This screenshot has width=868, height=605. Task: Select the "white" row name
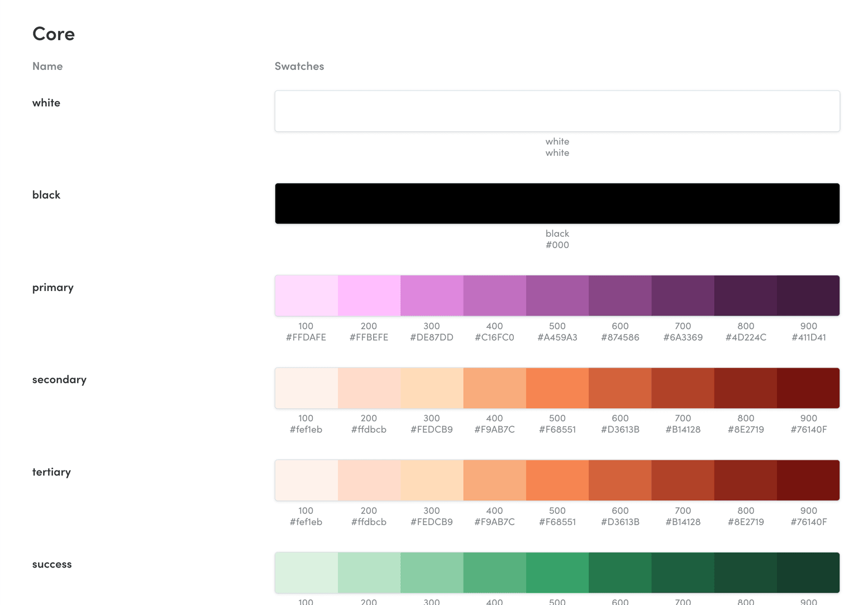click(46, 103)
